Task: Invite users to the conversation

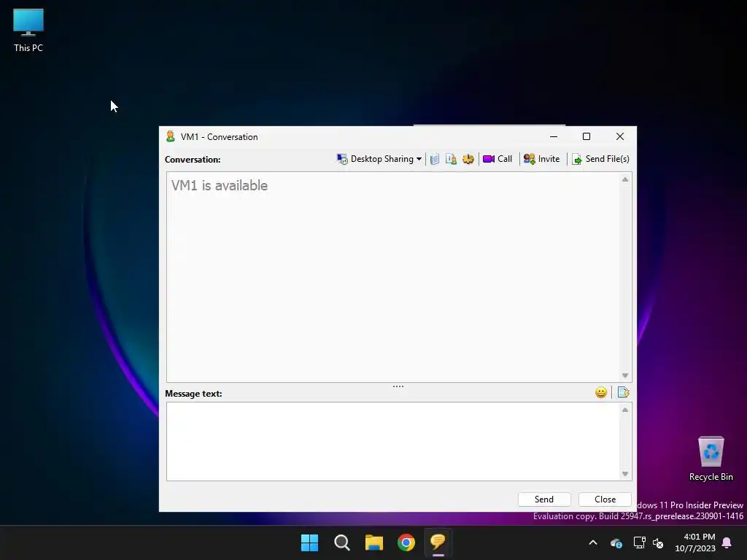Action: (542, 159)
